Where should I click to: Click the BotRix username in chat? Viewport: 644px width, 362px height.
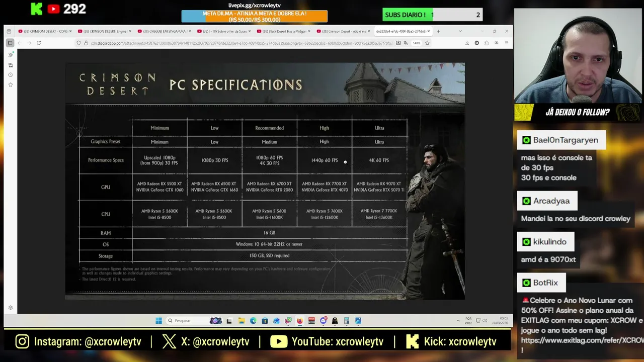point(545,283)
